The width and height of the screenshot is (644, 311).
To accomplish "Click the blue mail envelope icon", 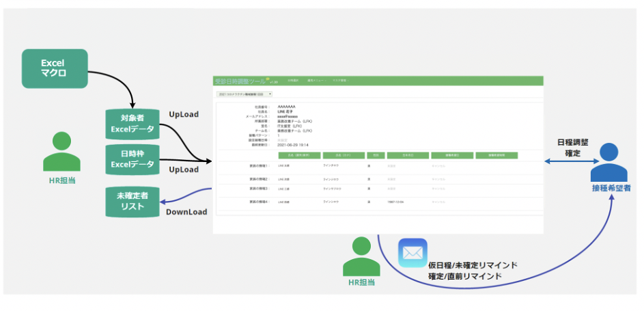I will tap(412, 253).
